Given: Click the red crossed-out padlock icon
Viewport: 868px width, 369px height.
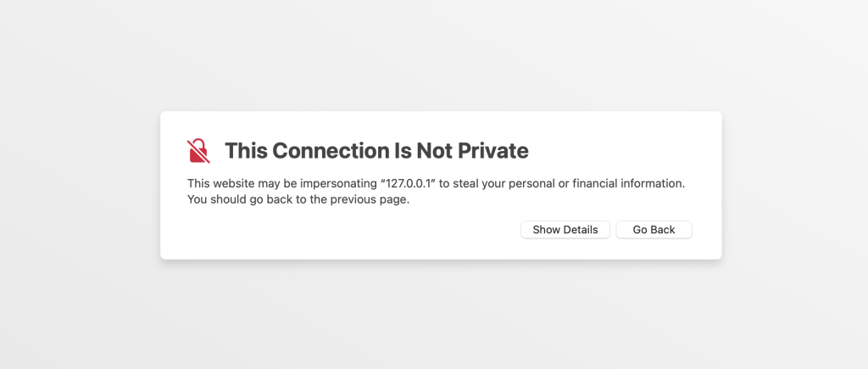Looking at the screenshot, I should 198,151.
